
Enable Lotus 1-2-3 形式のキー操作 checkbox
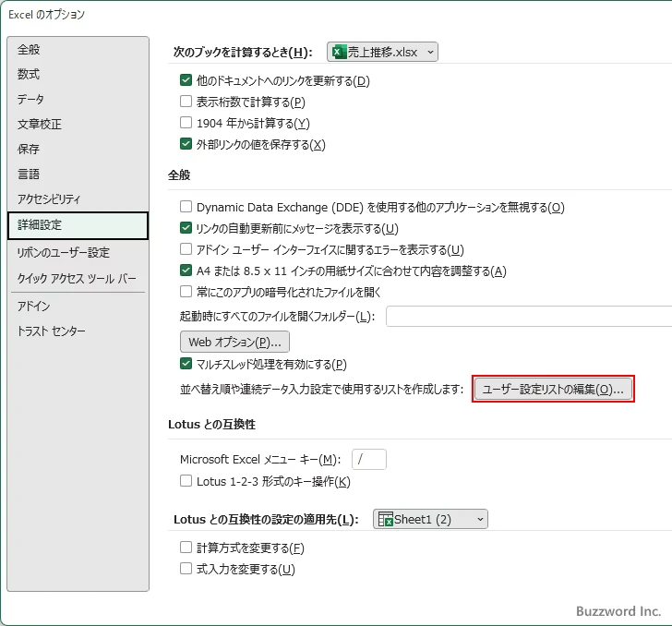[186, 481]
